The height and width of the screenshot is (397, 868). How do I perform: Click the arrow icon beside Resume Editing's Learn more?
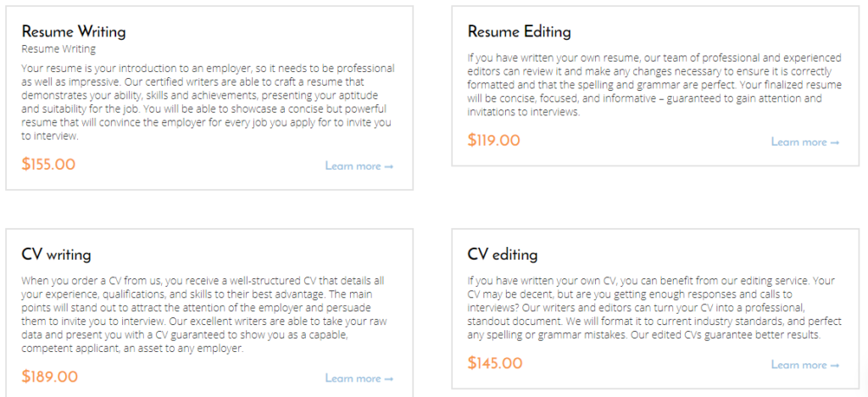835,143
